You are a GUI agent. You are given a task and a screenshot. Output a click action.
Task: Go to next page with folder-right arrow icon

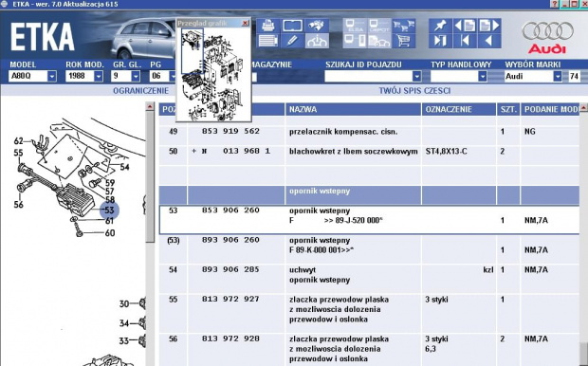pos(489,26)
